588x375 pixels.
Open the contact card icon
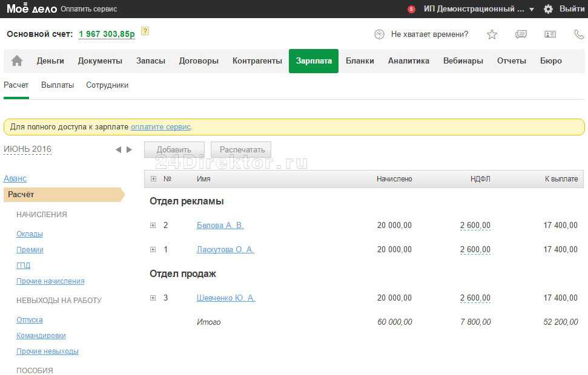click(550, 34)
